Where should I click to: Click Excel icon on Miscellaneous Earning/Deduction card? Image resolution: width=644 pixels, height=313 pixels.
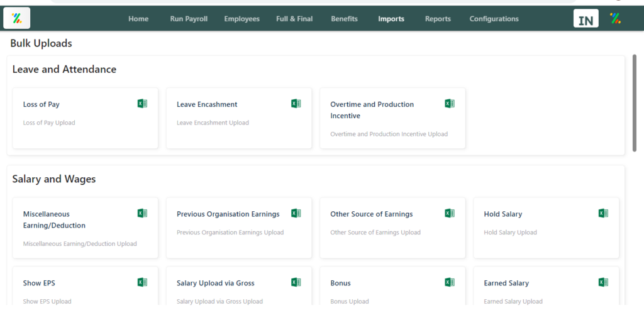click(x=142, y=213)
